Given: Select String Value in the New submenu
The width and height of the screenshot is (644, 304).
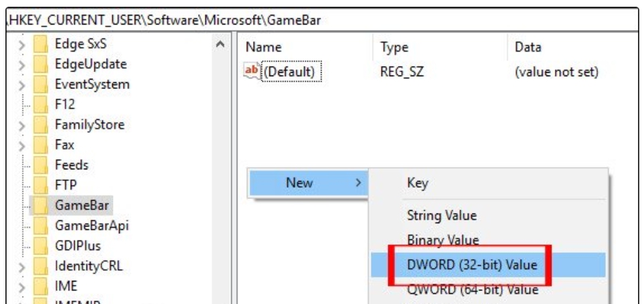Looking at the screenshot, I should (441, 216).
